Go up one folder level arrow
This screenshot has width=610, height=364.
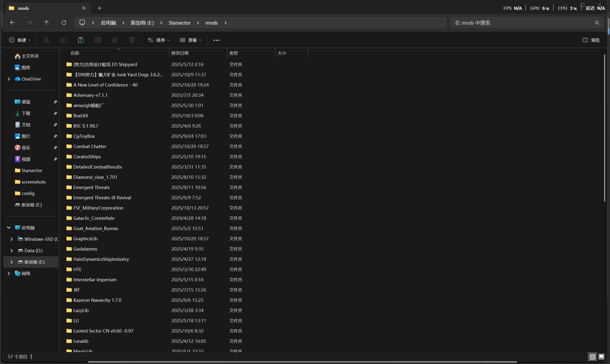pyautogui.click(x=47, y=23)
